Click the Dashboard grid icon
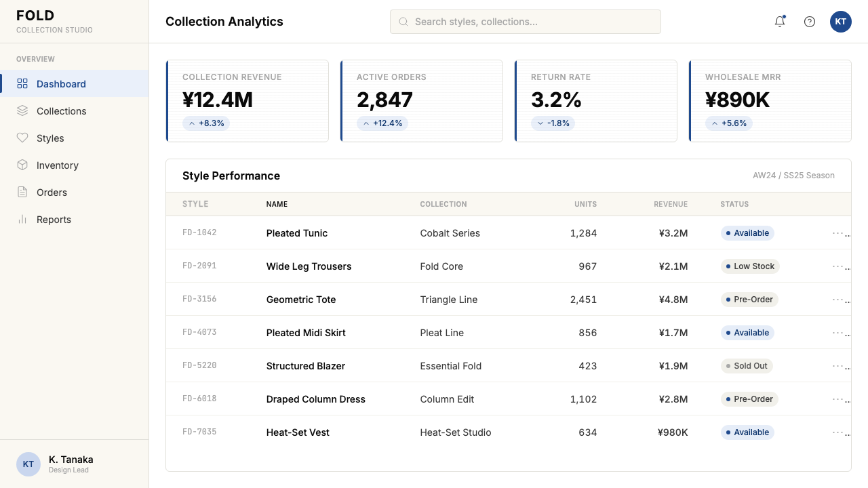This screenshot has width=868, height=488. [x=22, y=83]
